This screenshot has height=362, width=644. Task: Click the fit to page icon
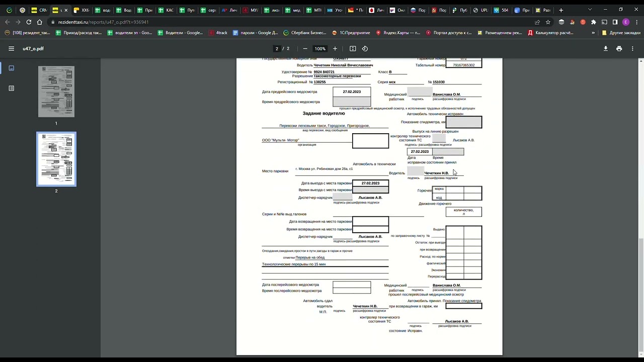click(353, 49)
